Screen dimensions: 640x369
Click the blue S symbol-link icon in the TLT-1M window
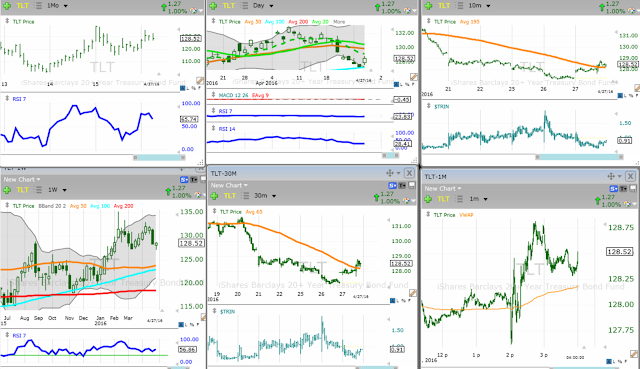pos(614,189)
